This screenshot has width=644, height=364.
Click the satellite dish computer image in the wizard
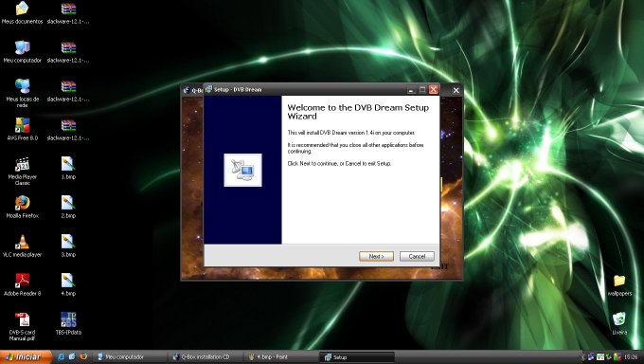(242, 170)
